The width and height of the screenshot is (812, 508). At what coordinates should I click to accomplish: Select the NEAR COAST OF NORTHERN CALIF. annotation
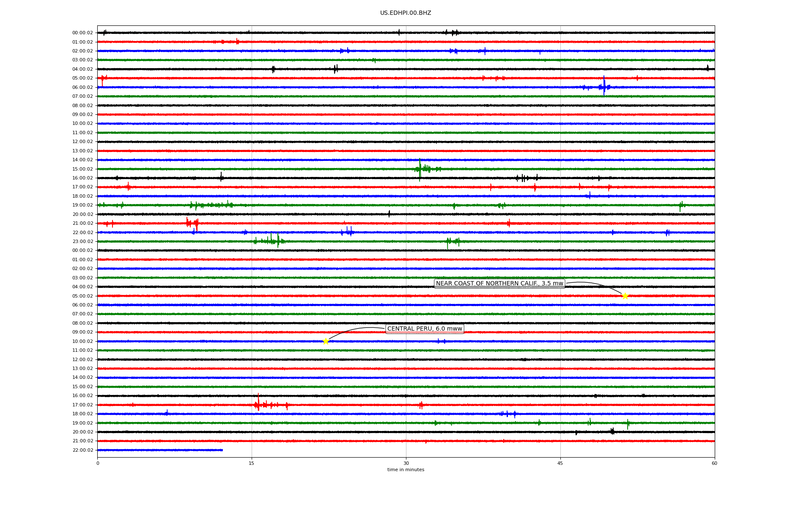(499, 284)
